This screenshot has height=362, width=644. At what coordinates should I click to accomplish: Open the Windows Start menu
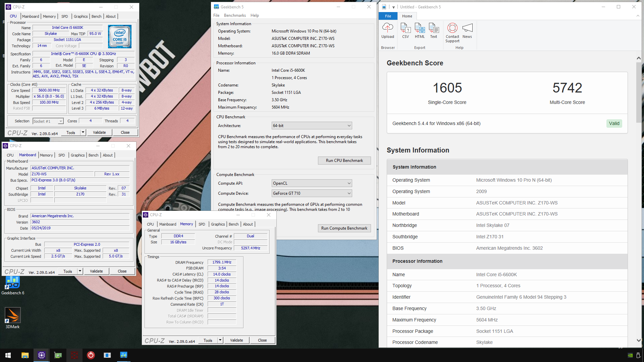tap(8, 355)
